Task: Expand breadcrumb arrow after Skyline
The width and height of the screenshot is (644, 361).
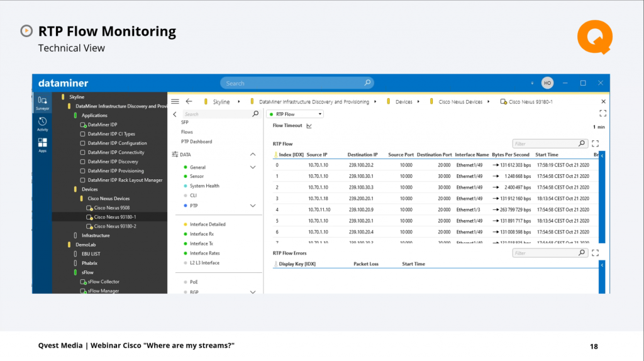Action: click(x=238, y=101)
